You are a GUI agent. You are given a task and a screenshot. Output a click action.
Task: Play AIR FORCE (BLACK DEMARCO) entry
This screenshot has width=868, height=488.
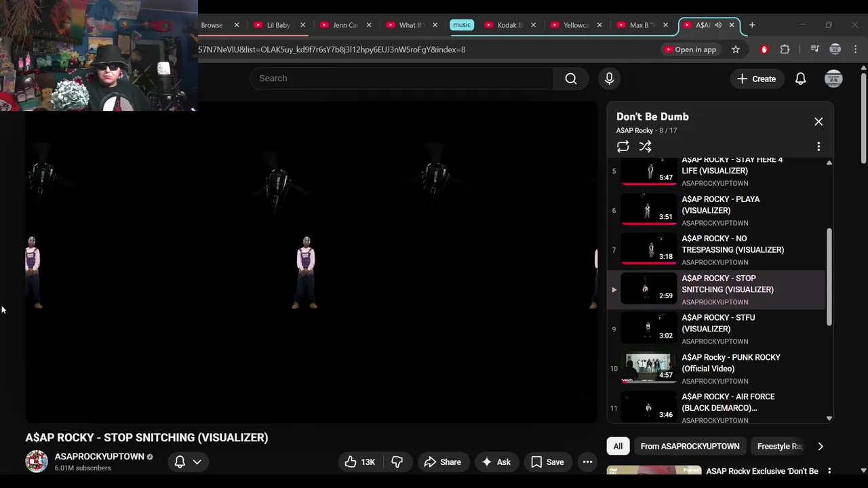715,407
